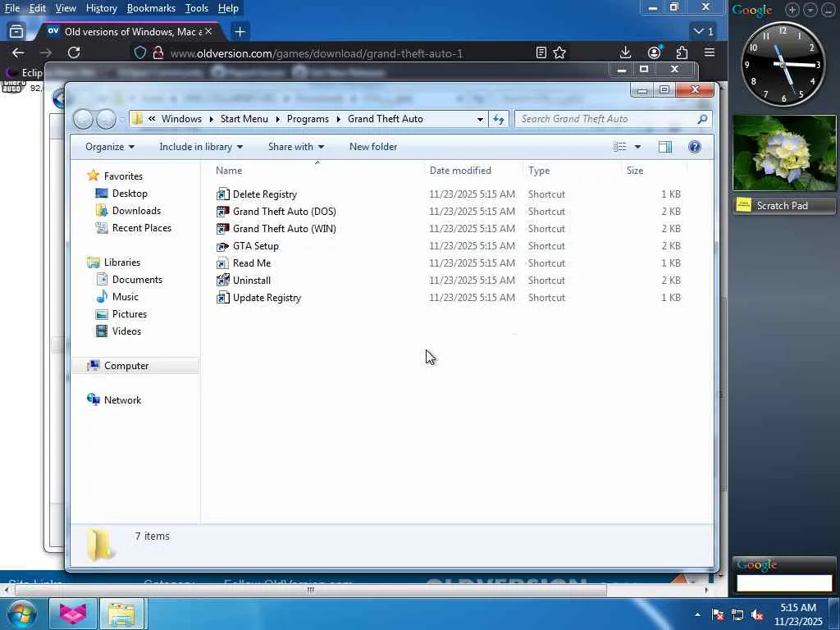840x630 pixels.
Task: Click Start Menu in the breadcrumb path
Action: pyautogui.click(x=244, y=119)
